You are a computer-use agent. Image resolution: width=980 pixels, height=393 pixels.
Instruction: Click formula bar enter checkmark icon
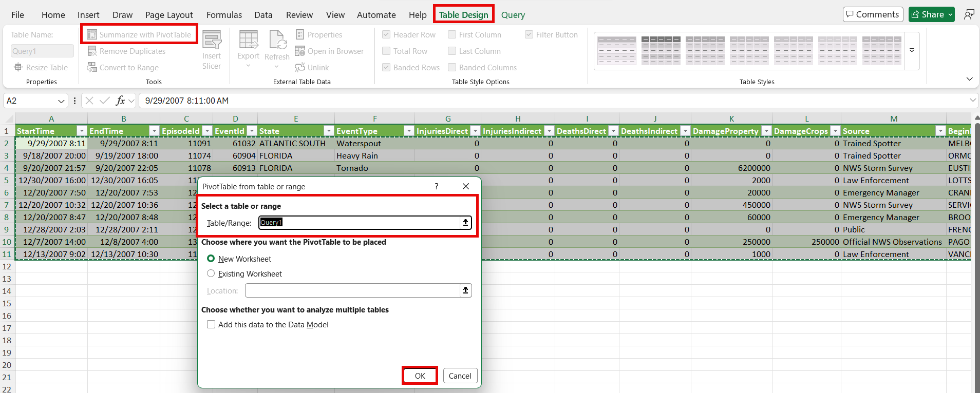[105, 101]
